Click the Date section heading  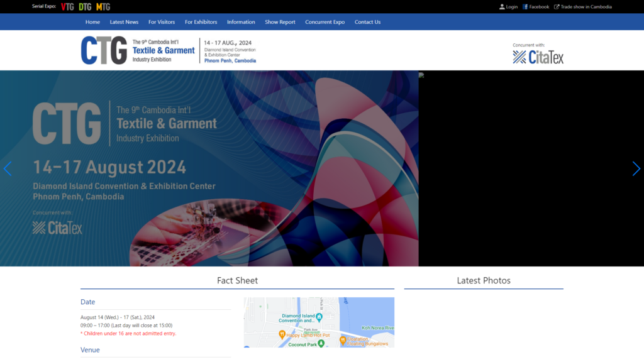[x=88, y=302]
